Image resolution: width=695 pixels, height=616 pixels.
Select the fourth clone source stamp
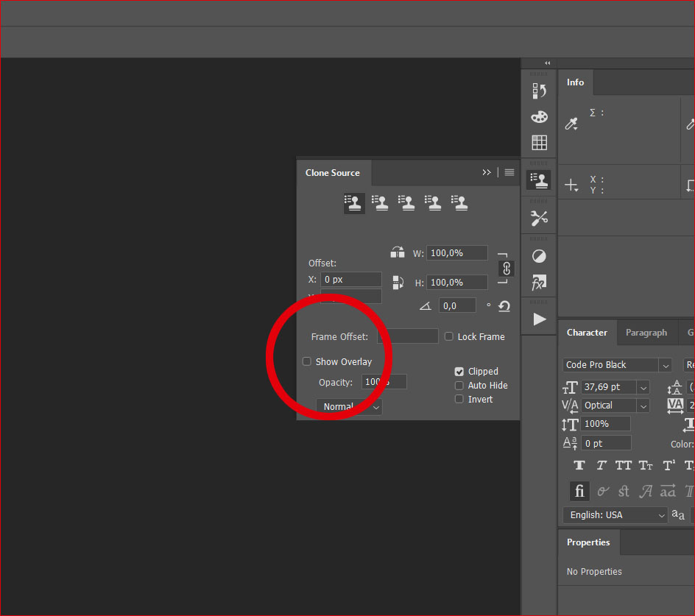[x=433, y=203]
